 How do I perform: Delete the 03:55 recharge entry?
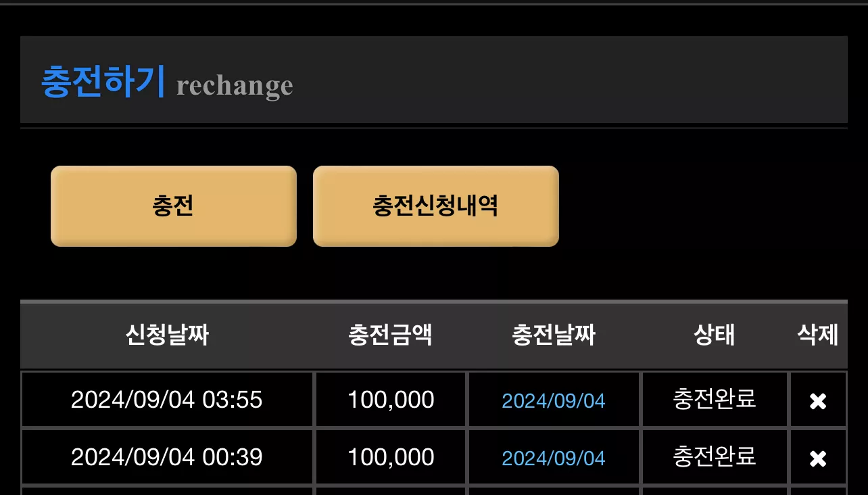(818, 401)
